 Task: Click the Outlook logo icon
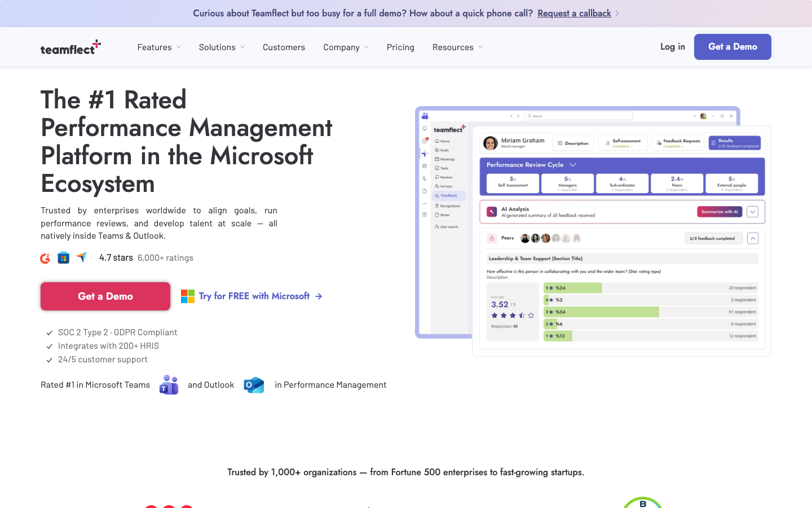254,385
